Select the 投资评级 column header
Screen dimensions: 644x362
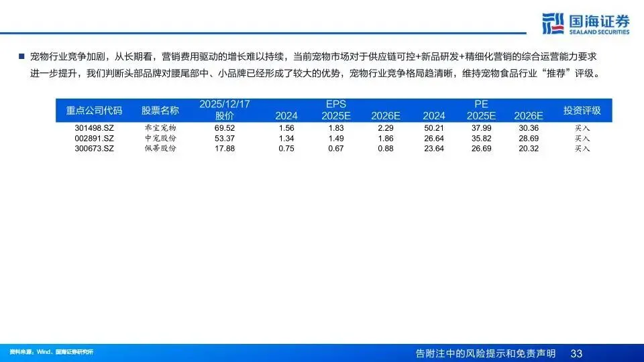point(582,111)
